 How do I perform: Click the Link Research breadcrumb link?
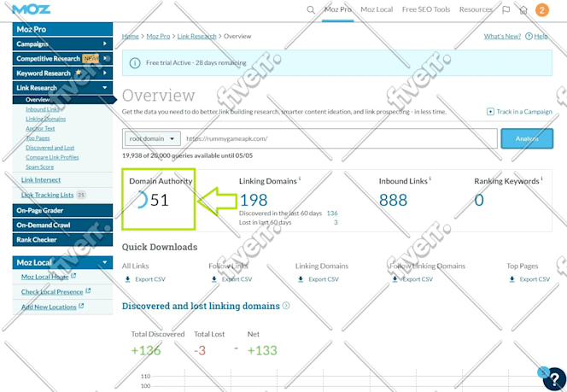pos(196,36)
